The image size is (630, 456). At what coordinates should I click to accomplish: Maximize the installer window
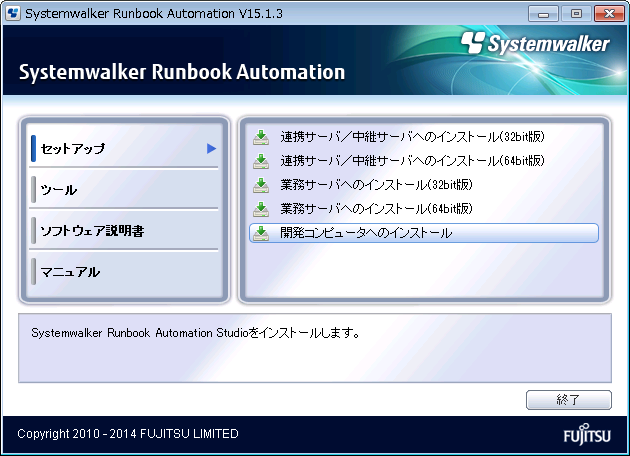(x=576, y=14)
